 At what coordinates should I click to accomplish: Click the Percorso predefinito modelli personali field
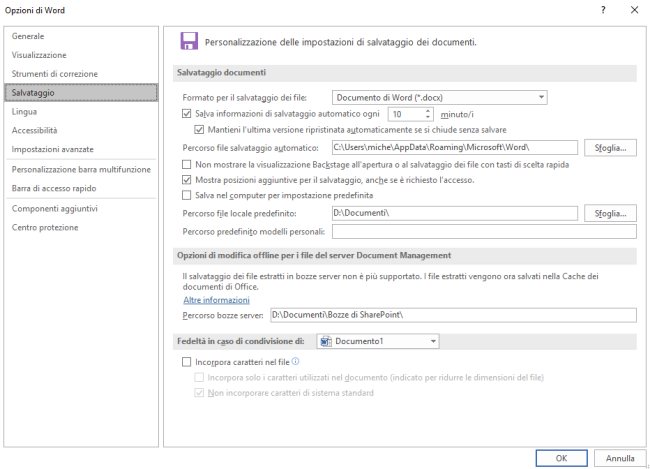(484, 231)
